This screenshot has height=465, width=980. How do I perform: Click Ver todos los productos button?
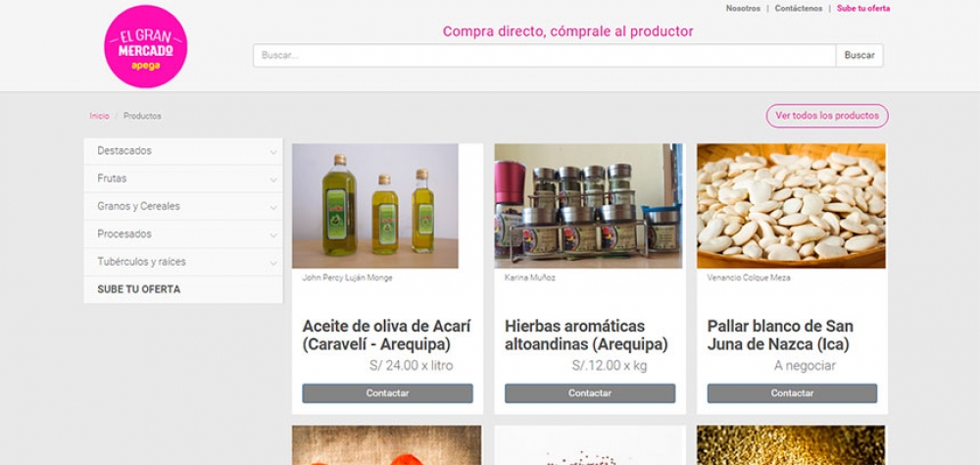coord(827,116)
